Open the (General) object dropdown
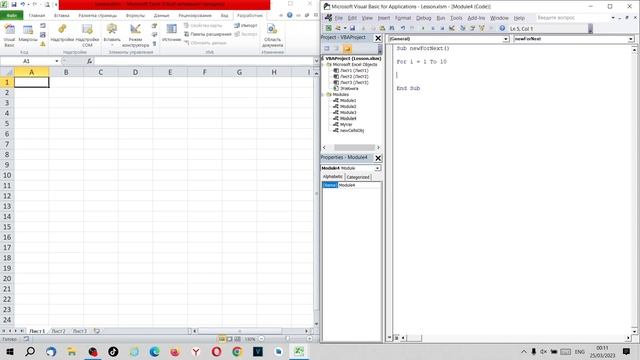This screenshot has width=640, height=360. [506, 39]
